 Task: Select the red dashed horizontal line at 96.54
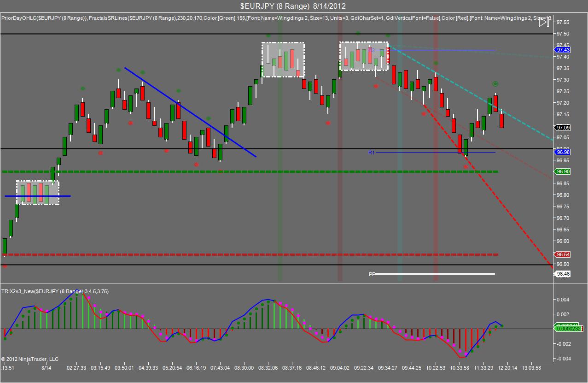250,254
